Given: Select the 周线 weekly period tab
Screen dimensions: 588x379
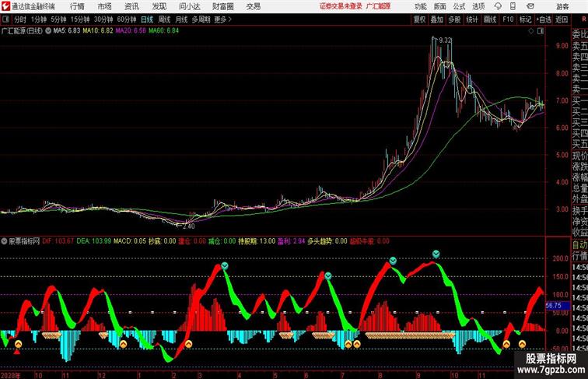Looking at the screenshot, I should (164, 19).
